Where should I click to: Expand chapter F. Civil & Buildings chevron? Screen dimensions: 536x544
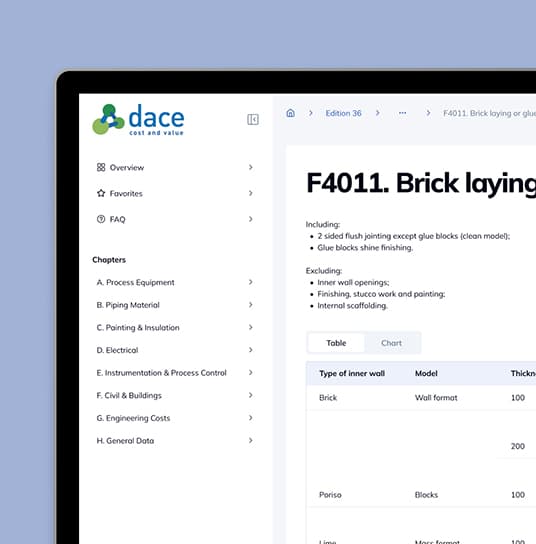point(250,395)
